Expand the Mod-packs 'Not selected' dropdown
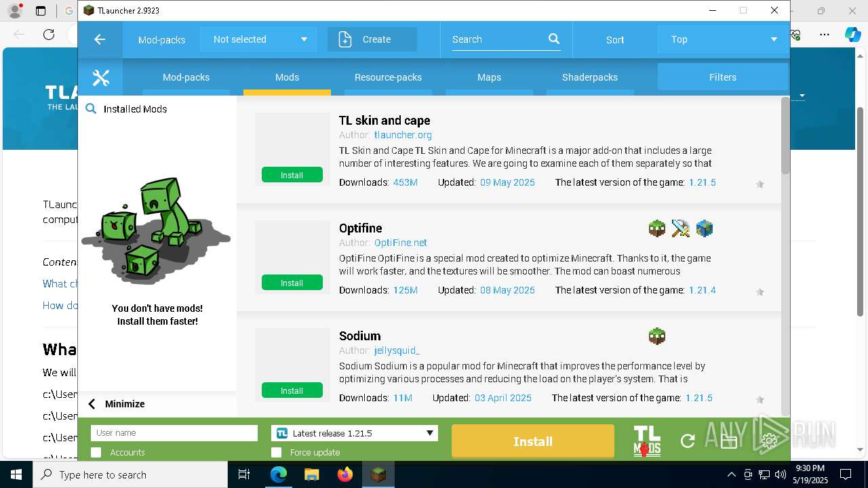The height and width of the screenshot is (488, 868). [x=258, y=39]
